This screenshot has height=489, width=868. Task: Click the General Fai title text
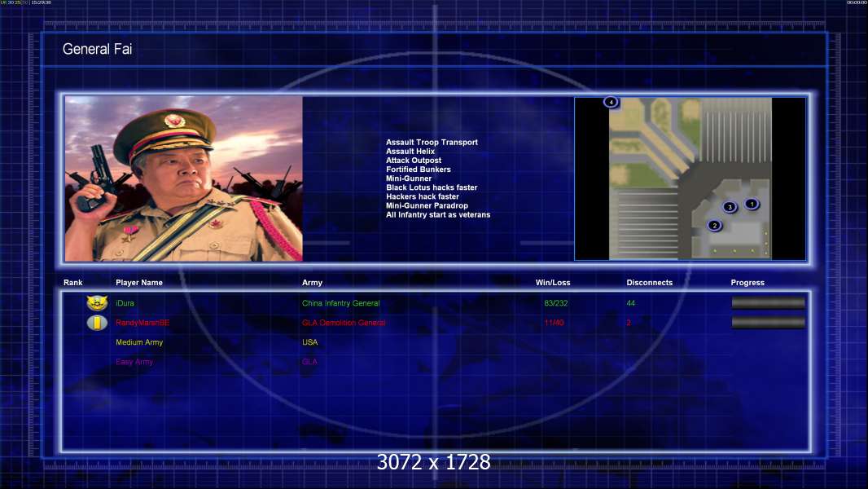click(97, 49)
